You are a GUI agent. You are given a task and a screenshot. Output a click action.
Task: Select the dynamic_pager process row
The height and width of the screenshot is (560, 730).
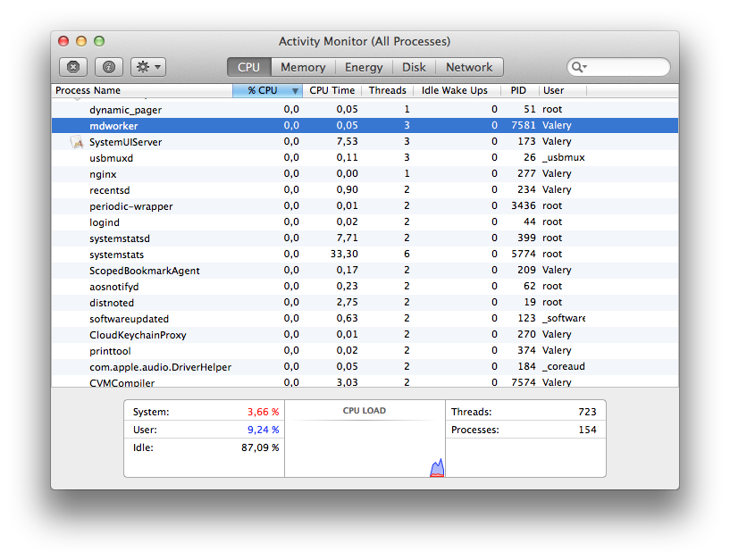coord(365,110)
